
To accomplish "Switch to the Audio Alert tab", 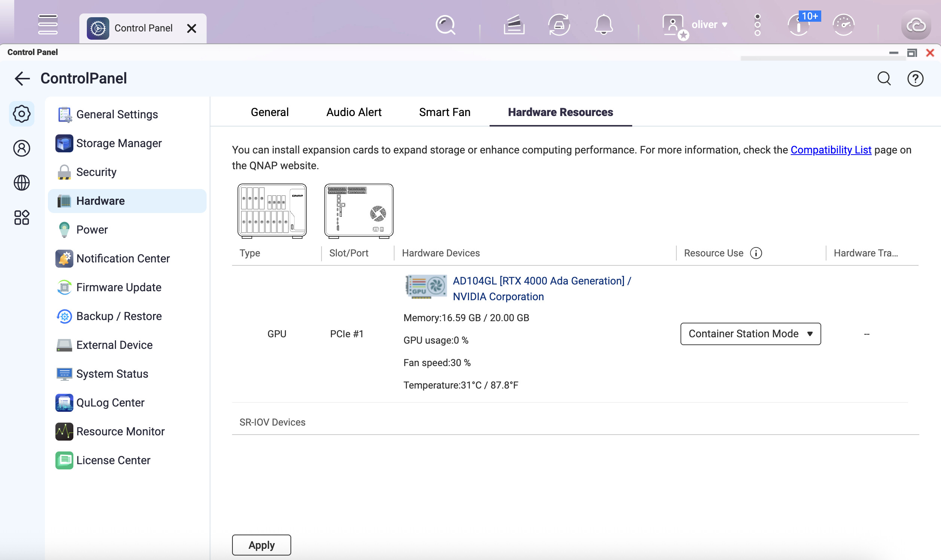I will (x=354, y=112).
